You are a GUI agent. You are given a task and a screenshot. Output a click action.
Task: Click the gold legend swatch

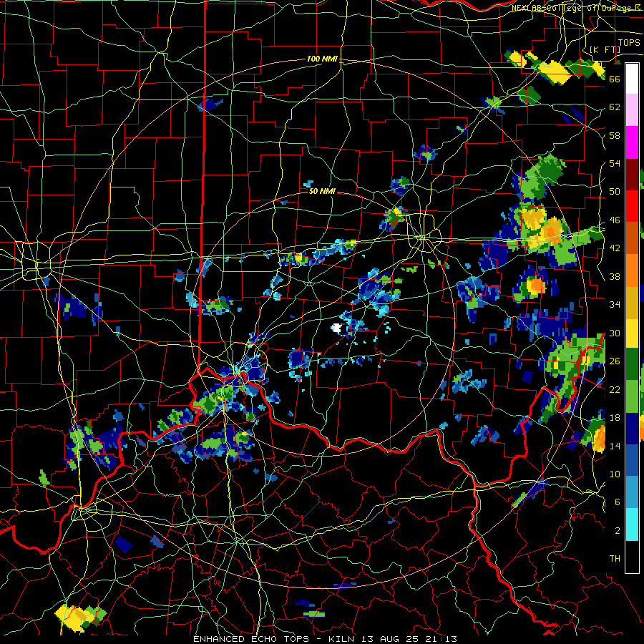[x=632, y=302]
